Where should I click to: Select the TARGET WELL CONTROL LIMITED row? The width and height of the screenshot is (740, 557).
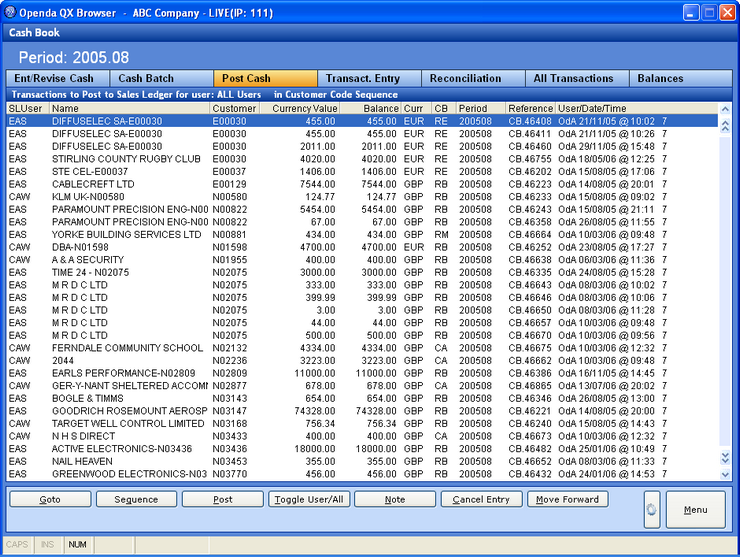click(362, 423)
